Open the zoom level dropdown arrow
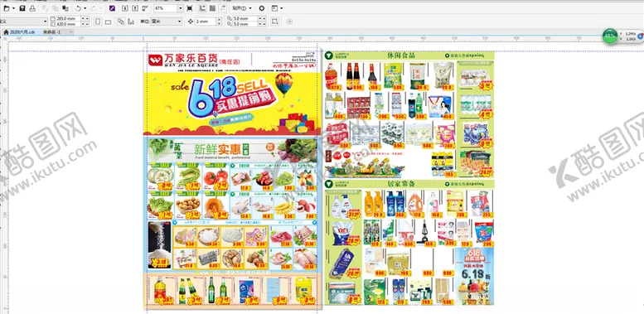The image size is (644, 314). click(x=181, y=8)
